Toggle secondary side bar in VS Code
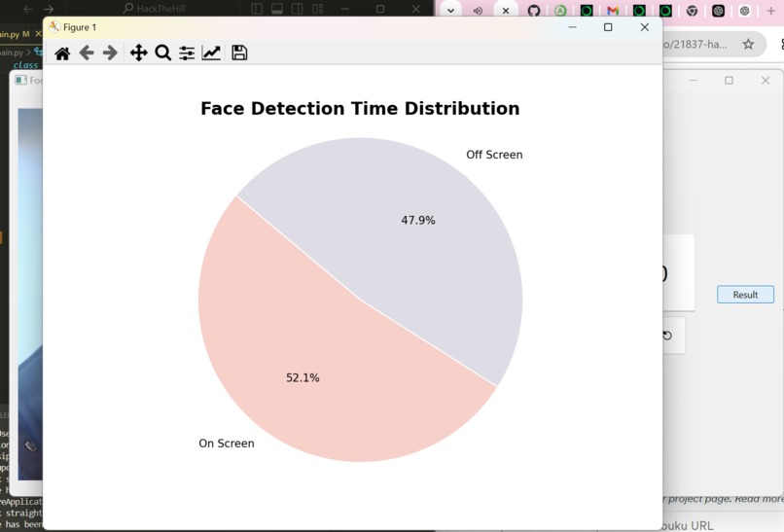Viewport: 784px width, 532px height. pos(297,9)
